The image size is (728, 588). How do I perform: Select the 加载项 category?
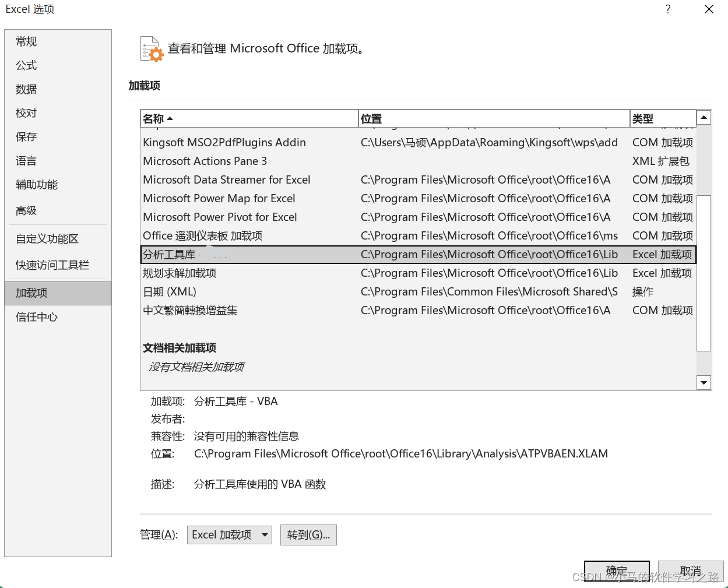tap(58, 293)
